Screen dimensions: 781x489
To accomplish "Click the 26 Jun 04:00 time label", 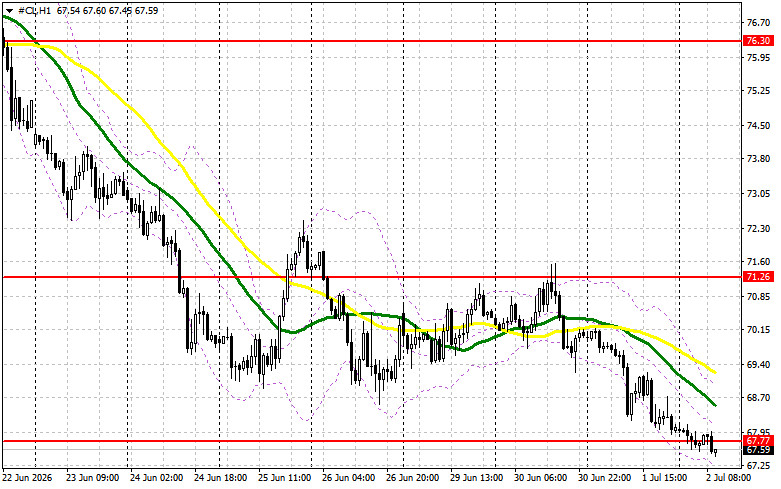I will [x=349, y=478].
